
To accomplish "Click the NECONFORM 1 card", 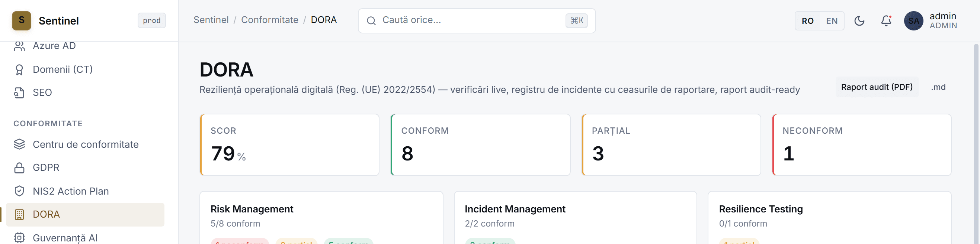I will tap(862, 145).
